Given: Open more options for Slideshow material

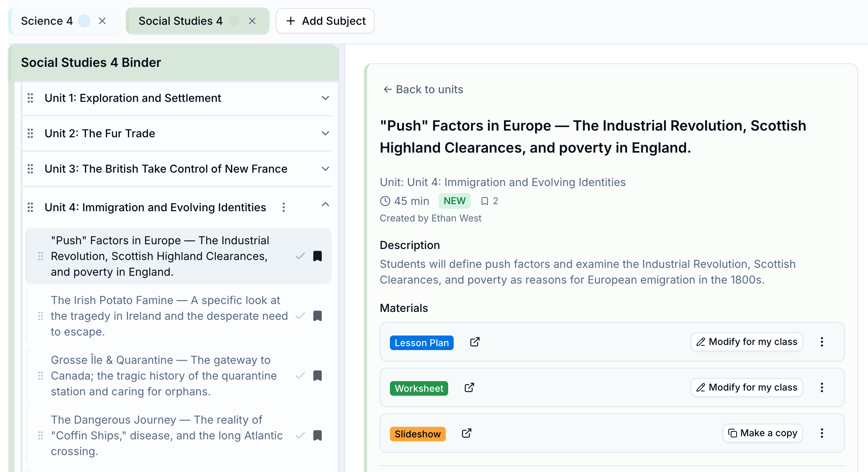Looking at the screenshot, I should pyautogui.click(x=822, y=433).
